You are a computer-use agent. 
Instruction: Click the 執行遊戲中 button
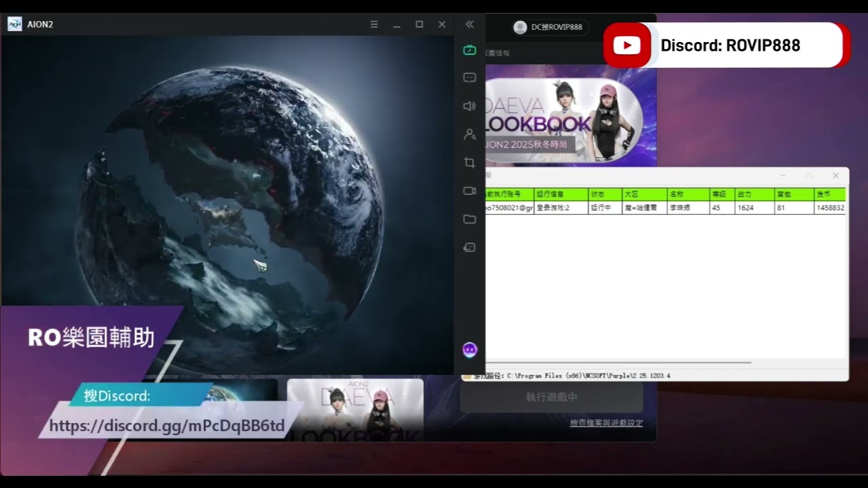pos(551,397)
